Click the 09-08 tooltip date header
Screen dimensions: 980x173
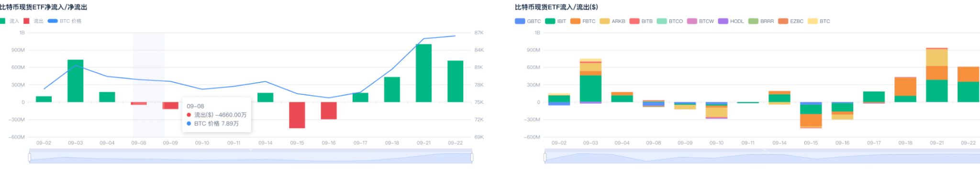[x=195, y=106]
